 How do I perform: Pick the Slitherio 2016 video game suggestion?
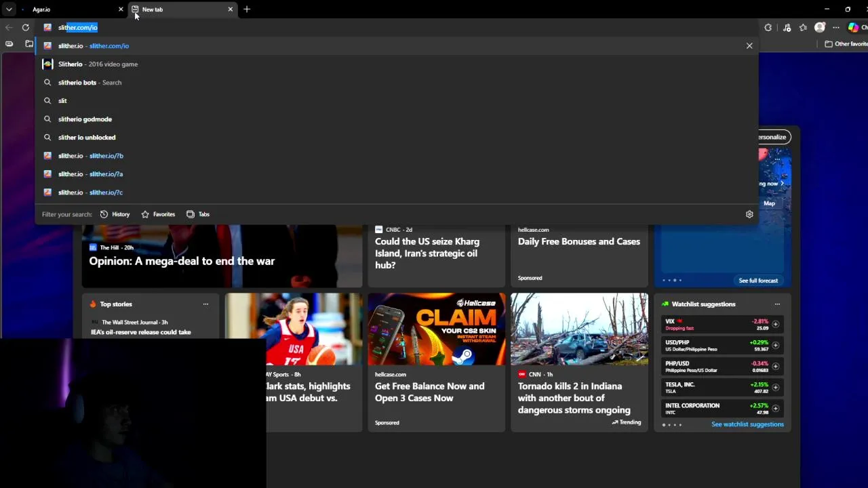397,64
